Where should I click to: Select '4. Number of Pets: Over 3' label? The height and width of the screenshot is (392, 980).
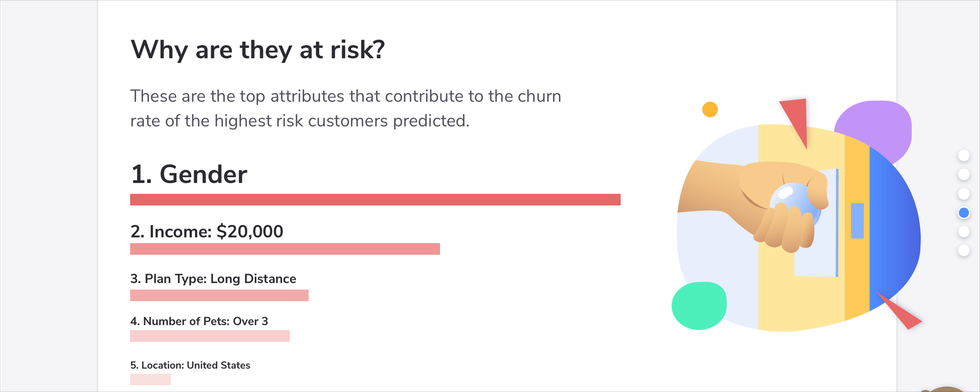click(x=199, y=321)
